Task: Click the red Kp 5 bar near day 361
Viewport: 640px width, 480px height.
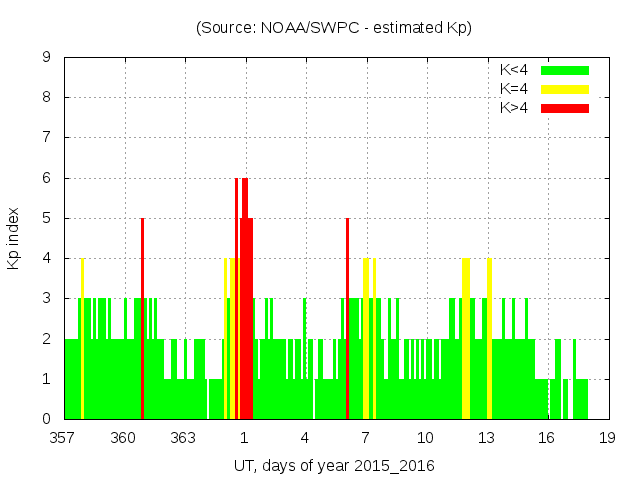Action: pyautogui.click(x=143, y=320)
